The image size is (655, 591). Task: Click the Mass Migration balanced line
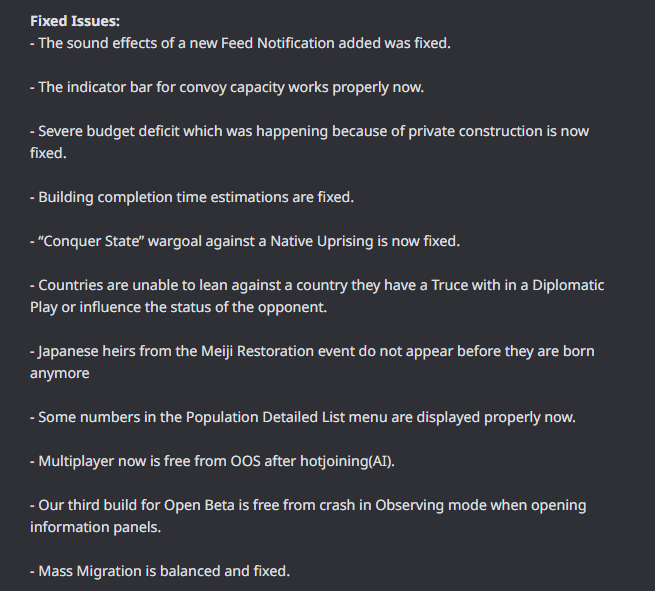coord(160,571)
